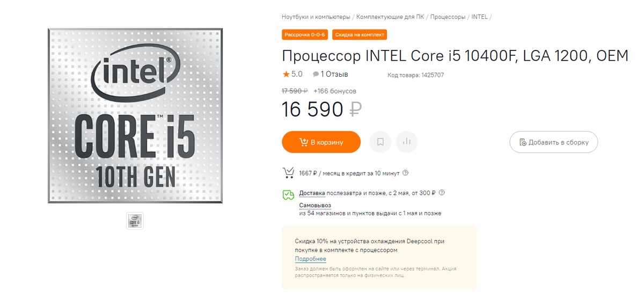644x298 pixels.
Task: Click the Скидка на комплект badge
Action: (x=360, y=35)
